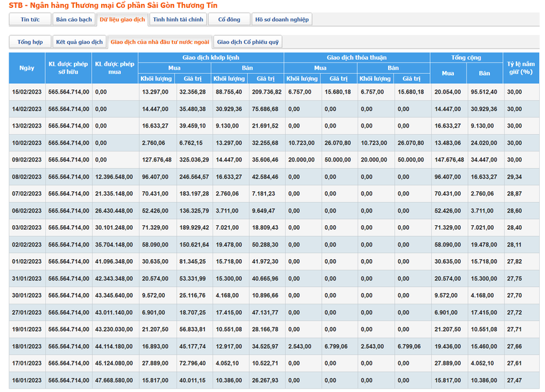The width and height of the screenshot is (545, 392).
Task: Open the Kết quả giao dịch sub-tab
Action: (79, 42)
